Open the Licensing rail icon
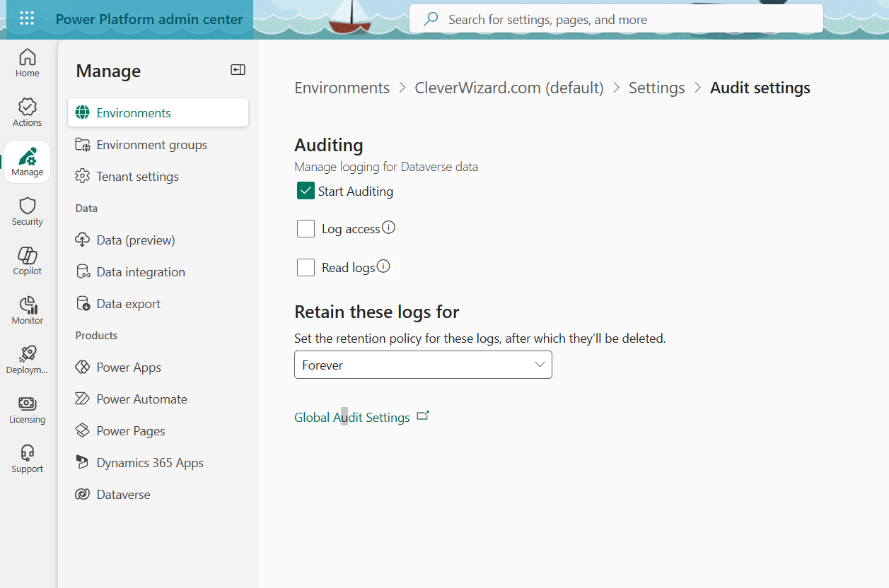This screenshot has height=588, width=889. 28,404
